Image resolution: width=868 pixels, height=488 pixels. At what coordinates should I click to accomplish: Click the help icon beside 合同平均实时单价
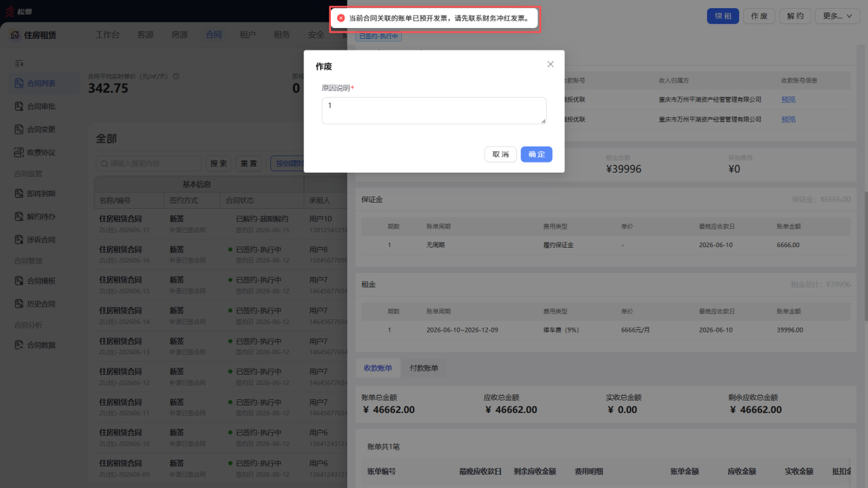coord(176,76)
